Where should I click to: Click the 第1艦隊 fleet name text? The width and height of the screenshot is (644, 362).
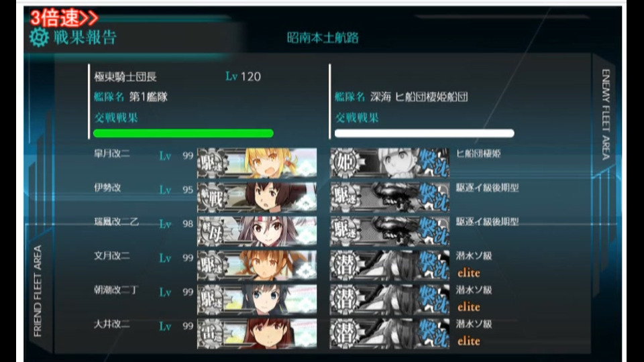pyautogui.click(x=148, y=97)
